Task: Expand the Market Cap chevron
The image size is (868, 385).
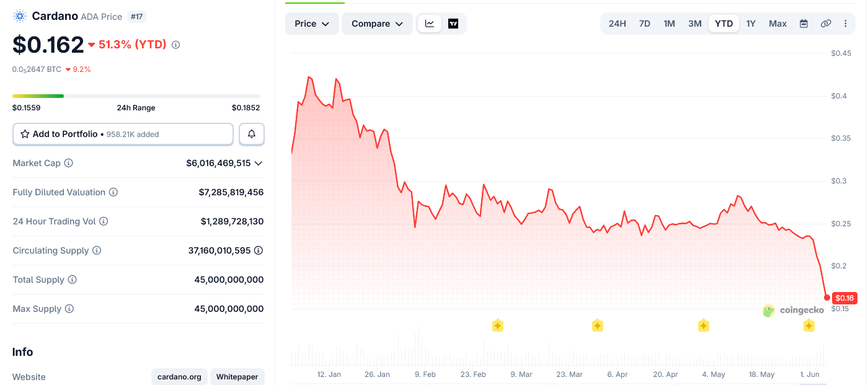Action: pos(259,163)
